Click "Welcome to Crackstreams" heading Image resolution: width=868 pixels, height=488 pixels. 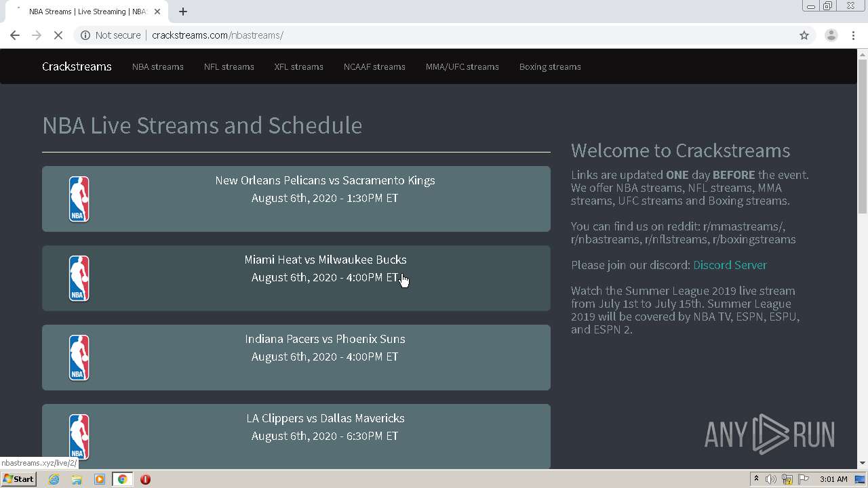pyautogui.click(x=680, y=150)
